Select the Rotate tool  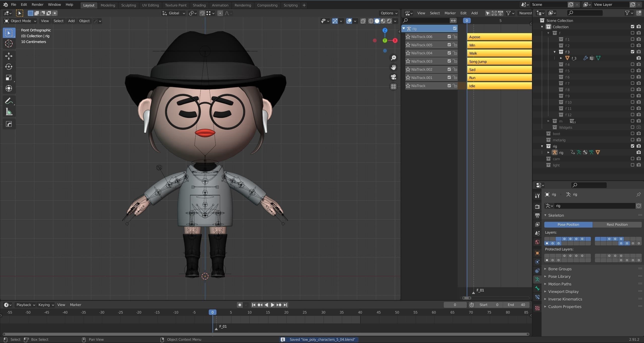point(9,67)
